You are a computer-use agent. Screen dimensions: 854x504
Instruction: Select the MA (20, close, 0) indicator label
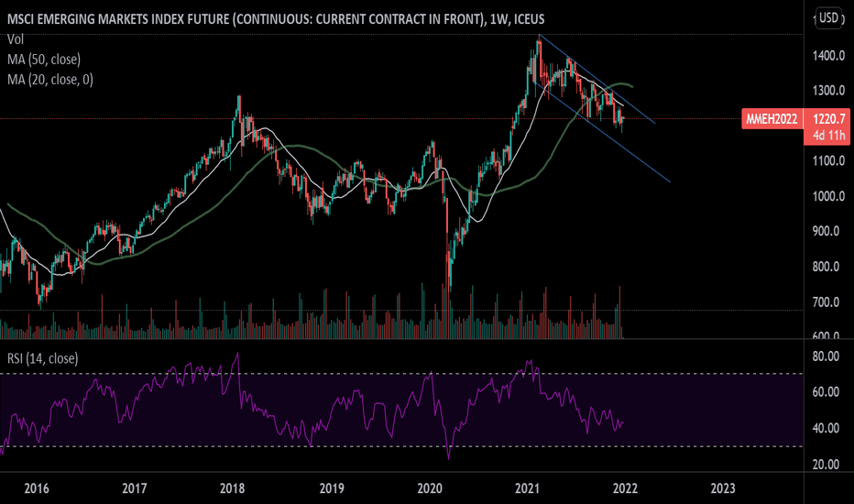50,79
